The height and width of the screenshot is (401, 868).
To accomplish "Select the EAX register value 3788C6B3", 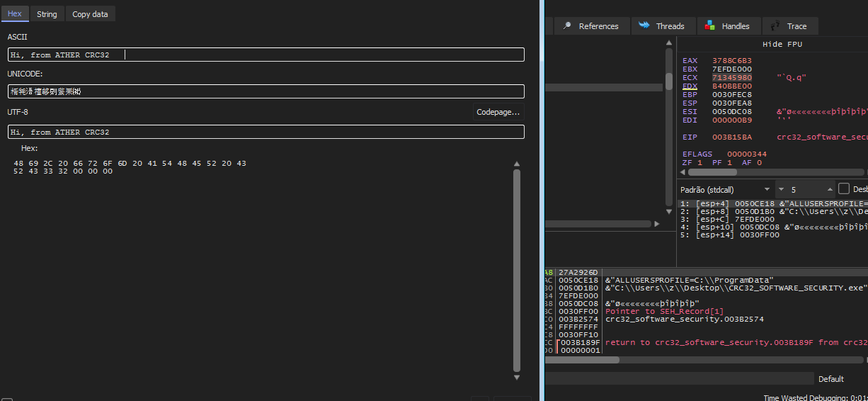I will [732, 61].
